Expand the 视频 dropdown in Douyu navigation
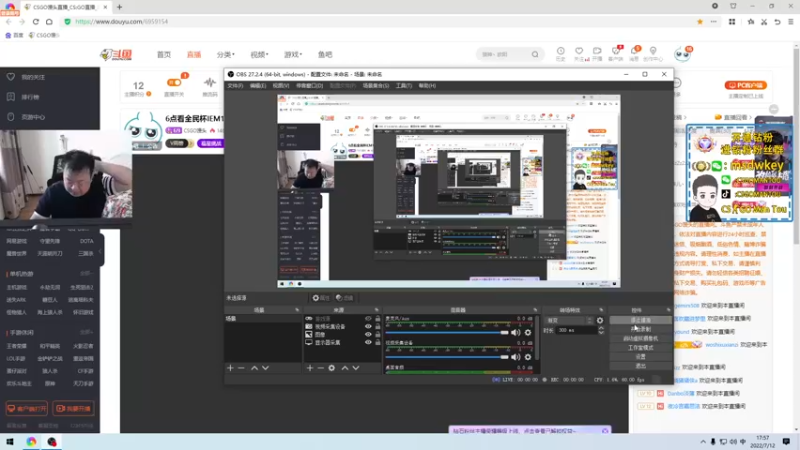The width and height of the screenshot is (800, 450). point(259,55)
